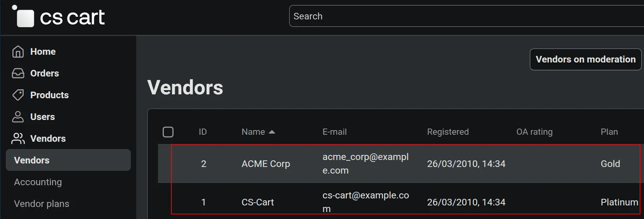Sort the table by E-mail column
644x219 pixels.
click(335, 132)
